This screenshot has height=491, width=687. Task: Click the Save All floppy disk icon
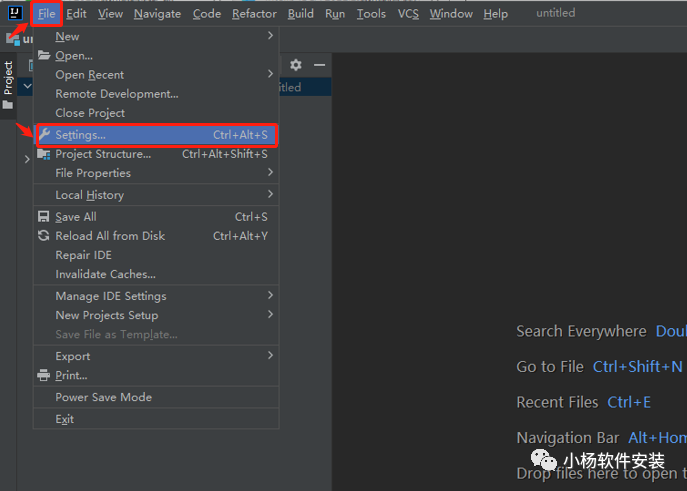(44, 217)
